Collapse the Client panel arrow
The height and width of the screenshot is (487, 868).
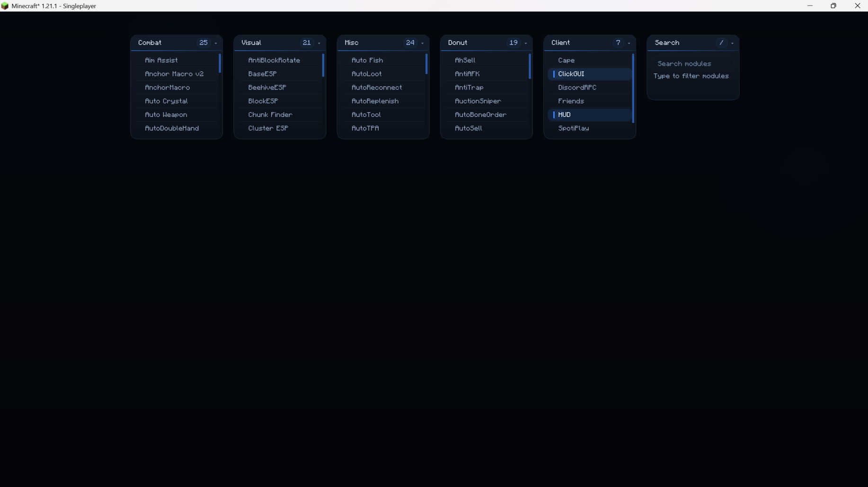point(629,43)
